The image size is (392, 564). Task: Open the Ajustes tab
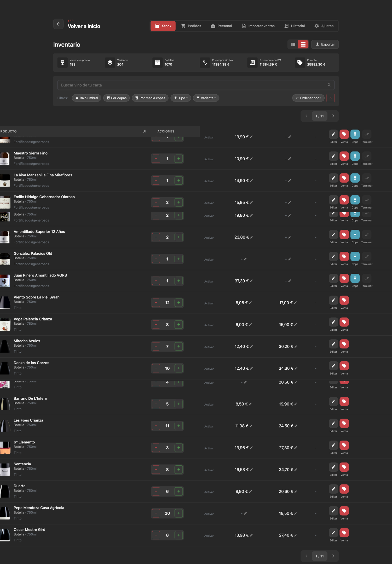[x=324, y=26]
